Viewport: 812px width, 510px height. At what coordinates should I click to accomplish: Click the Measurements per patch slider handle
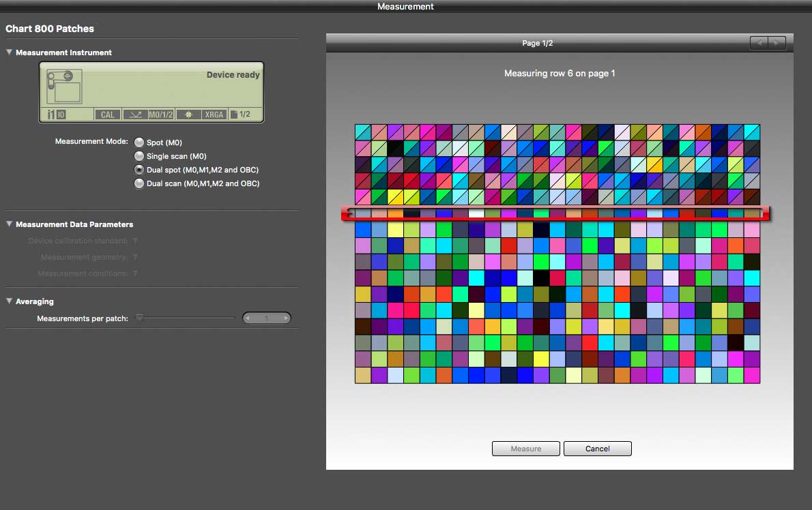pos(139,318)
